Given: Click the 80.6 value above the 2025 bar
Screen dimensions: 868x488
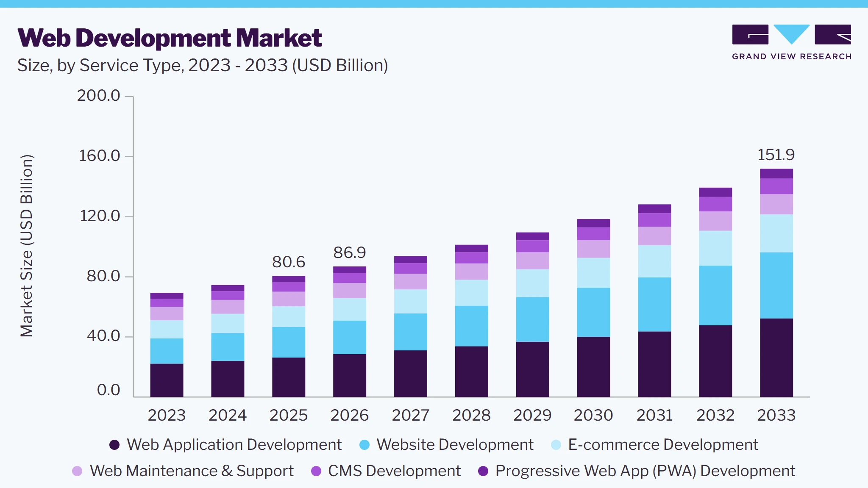Looking at the screenshot, I should point(288,262).
